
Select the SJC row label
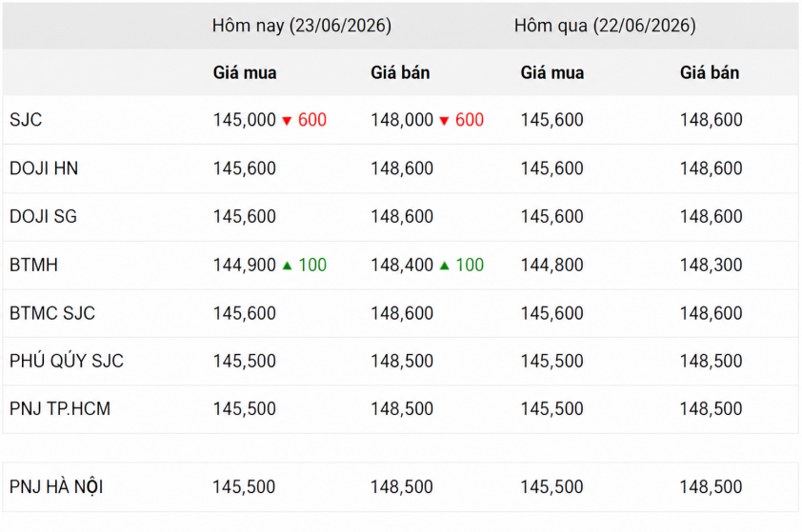click(x=26, y=120)
